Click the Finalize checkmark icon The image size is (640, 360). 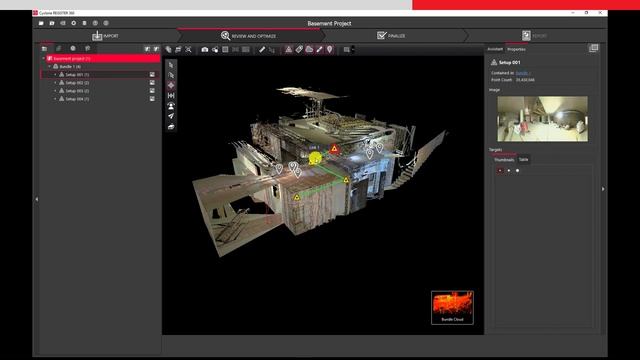pos(381,36)
